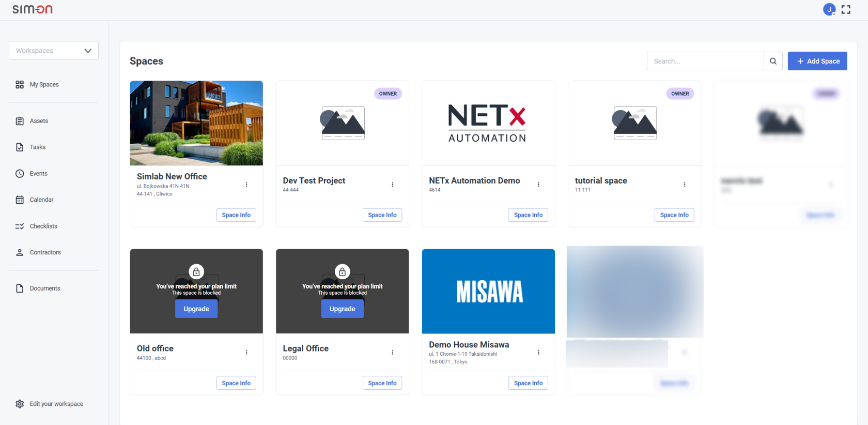Open Calendar from the sidebar
868x425 pixels.
42,200
